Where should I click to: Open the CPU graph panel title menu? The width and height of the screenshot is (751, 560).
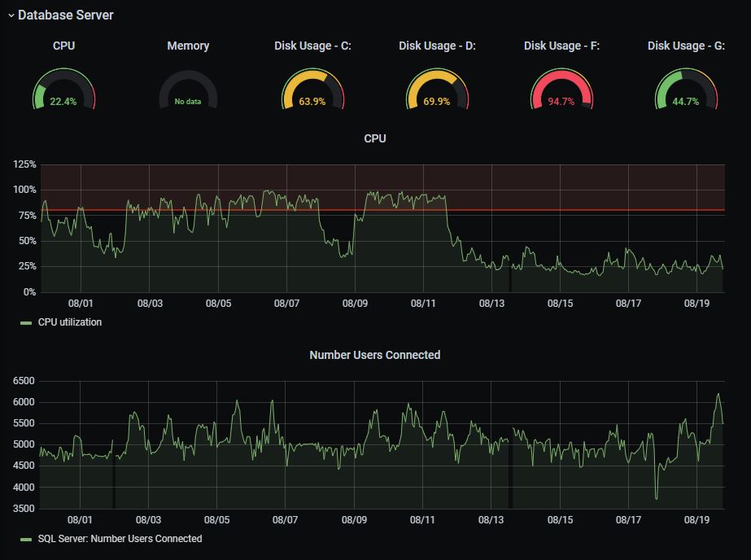point(375,138)
